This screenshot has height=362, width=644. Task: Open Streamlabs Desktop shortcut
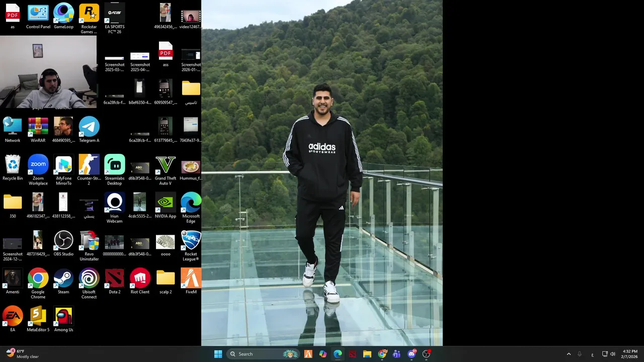coord(115,170)
